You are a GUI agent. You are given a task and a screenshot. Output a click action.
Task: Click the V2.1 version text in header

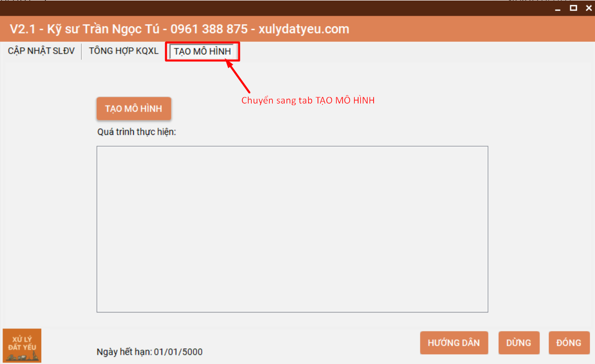coord(22,29)
